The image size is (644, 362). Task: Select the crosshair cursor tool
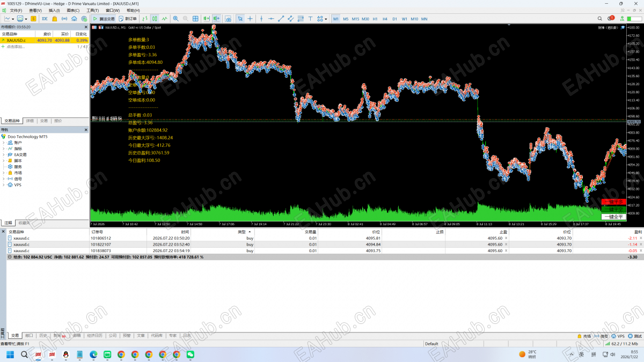click(250, 19)
